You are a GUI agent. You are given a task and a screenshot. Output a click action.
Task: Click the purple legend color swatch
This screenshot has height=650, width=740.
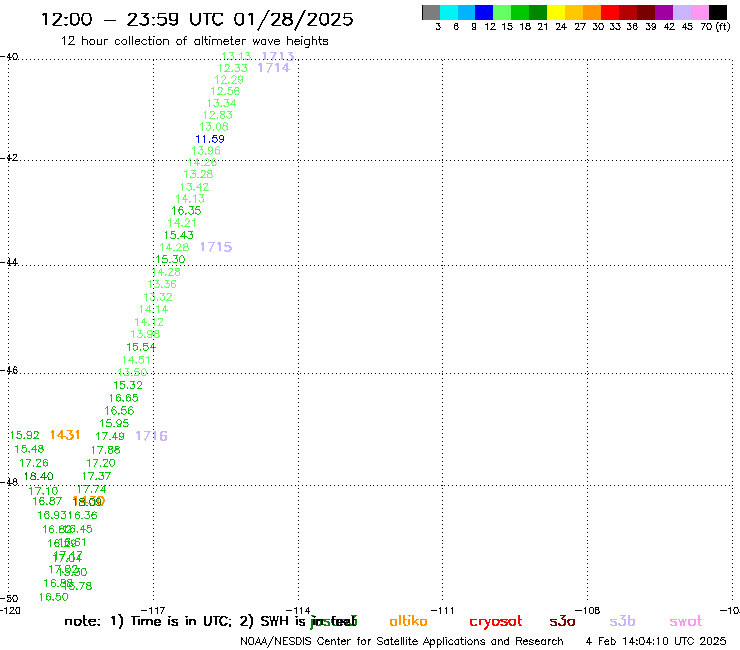coord(664,12)
